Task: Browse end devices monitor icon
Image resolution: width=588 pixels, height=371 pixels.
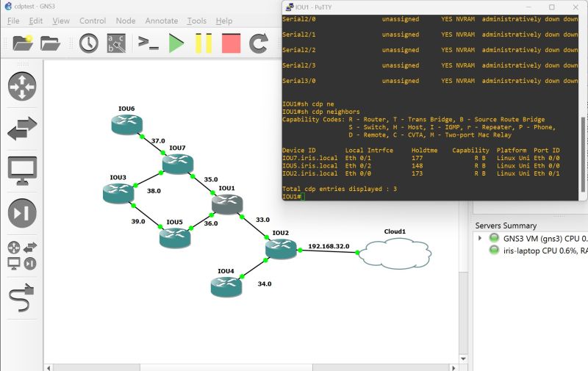Action: [x=22, y=171]
